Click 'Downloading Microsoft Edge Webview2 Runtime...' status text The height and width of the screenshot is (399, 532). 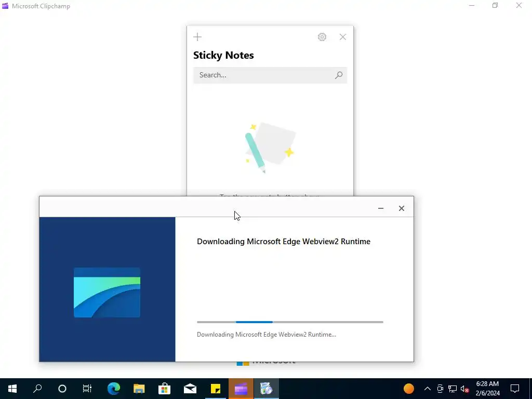pos(267,335)
